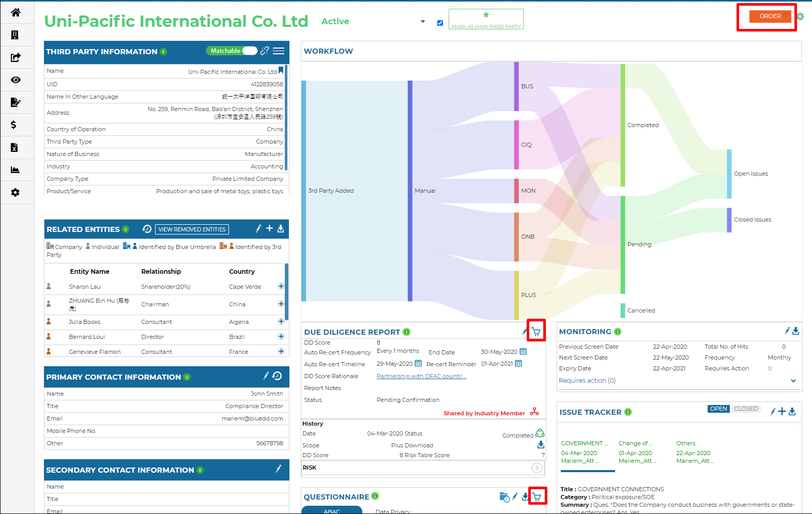This screenshot has width=812, height=514.
Task: Click the orange ORDER button
Action: tap(770, 16)
